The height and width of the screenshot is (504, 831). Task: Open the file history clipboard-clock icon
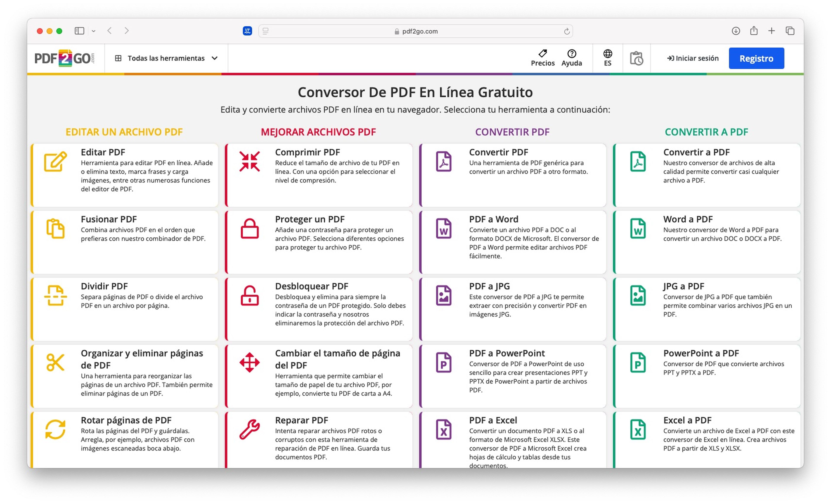tap(636, 58)
